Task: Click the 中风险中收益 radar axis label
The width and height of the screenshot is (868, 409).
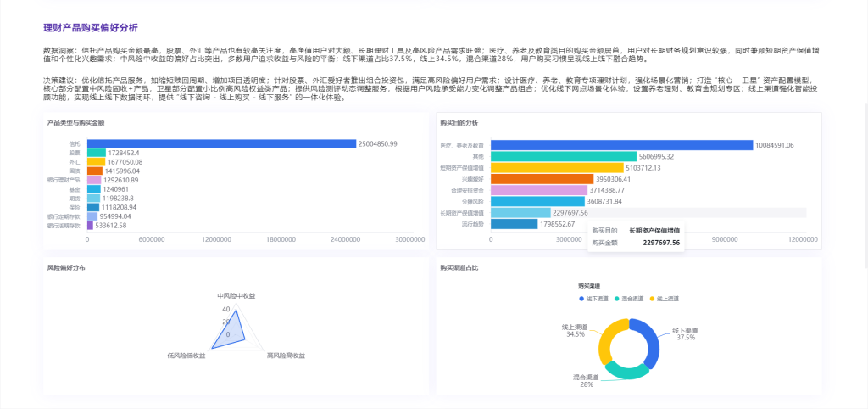Action: pos(236,296)
